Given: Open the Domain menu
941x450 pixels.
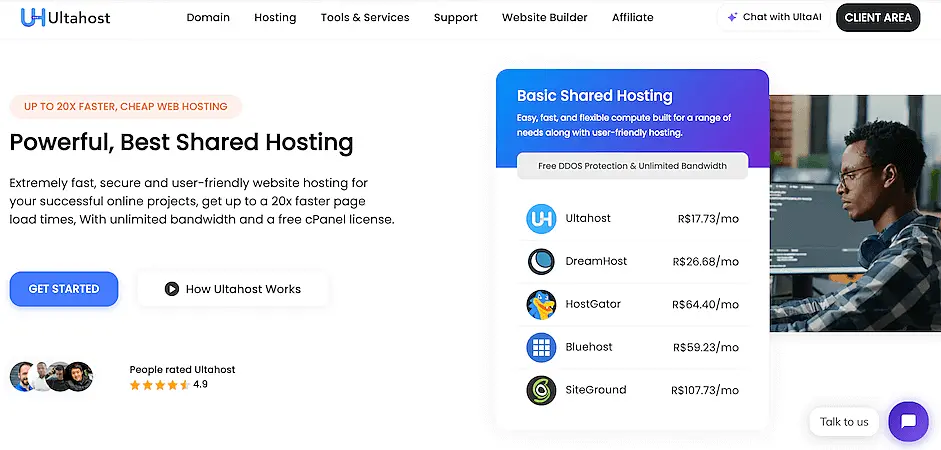Looking at the screenshot, I should click(x=208, y=18).
